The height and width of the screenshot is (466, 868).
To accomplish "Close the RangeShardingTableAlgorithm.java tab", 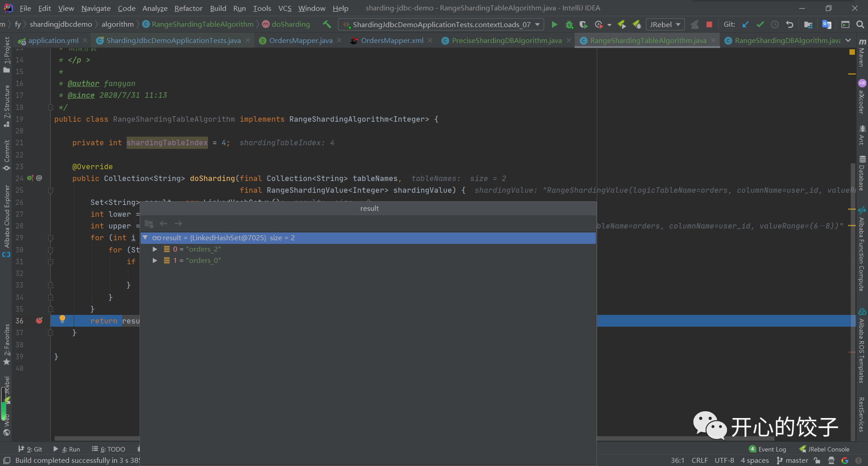I will tap(713, 40).
